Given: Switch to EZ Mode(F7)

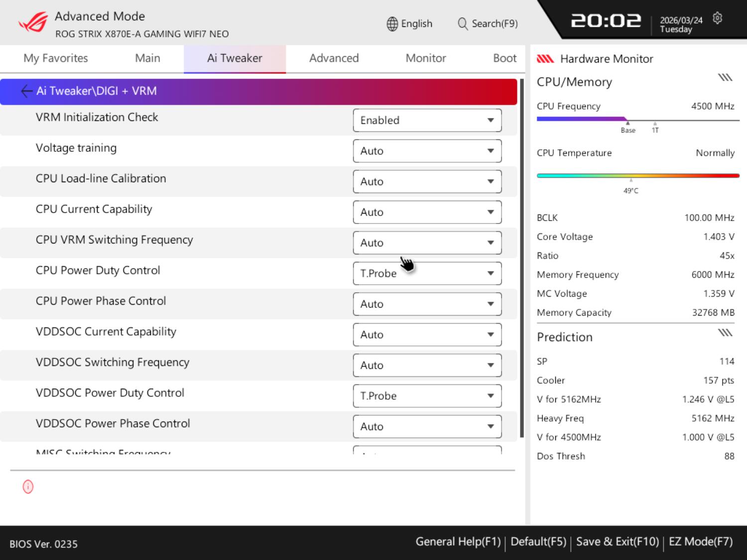Looking at the screenshot, I should tap(700, 542).
